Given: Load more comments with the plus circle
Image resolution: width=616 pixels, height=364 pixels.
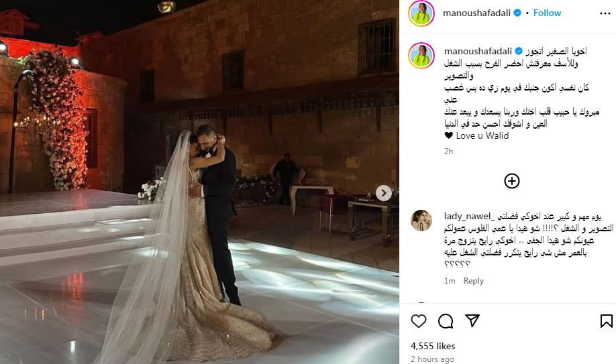Looking at the screenshot, I should click(x=511, y=181).
